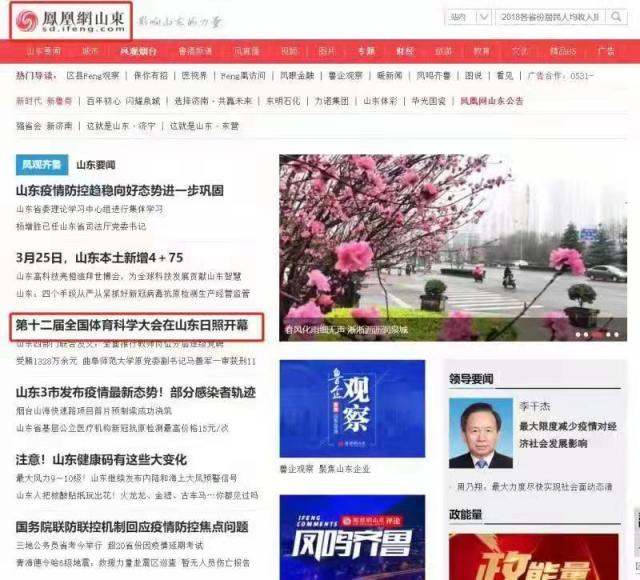The image size is (640, 580).
Task: Open headline 山东疫情防控趋稳向好态势进一步巩固
Action: point(133,190)
